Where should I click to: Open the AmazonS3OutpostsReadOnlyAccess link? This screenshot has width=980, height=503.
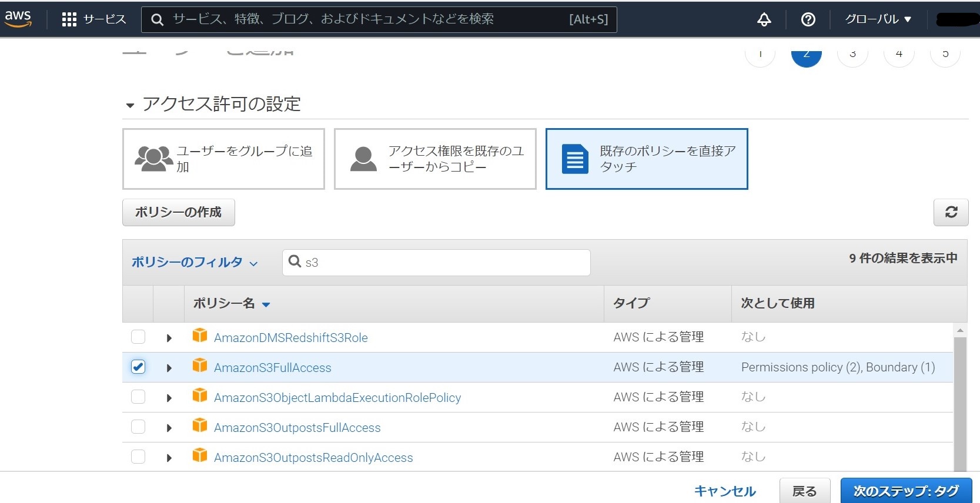pyautogui.click(x=313, y=458)
